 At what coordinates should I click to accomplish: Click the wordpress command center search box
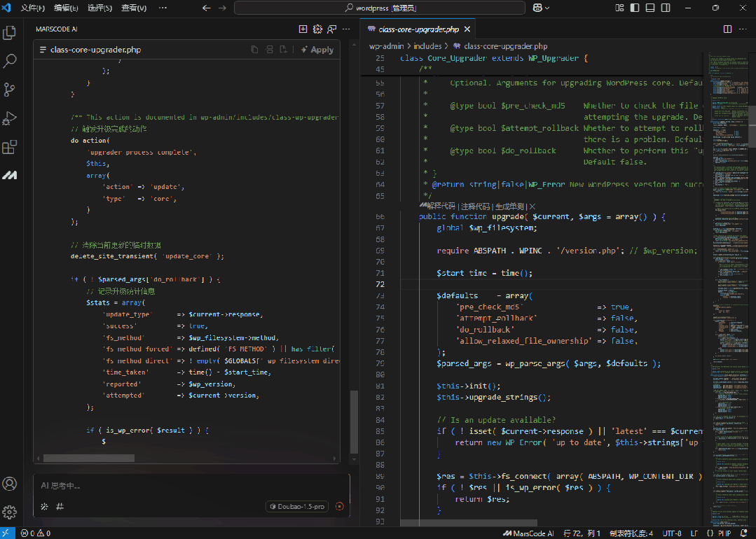[x=380, y=8]
